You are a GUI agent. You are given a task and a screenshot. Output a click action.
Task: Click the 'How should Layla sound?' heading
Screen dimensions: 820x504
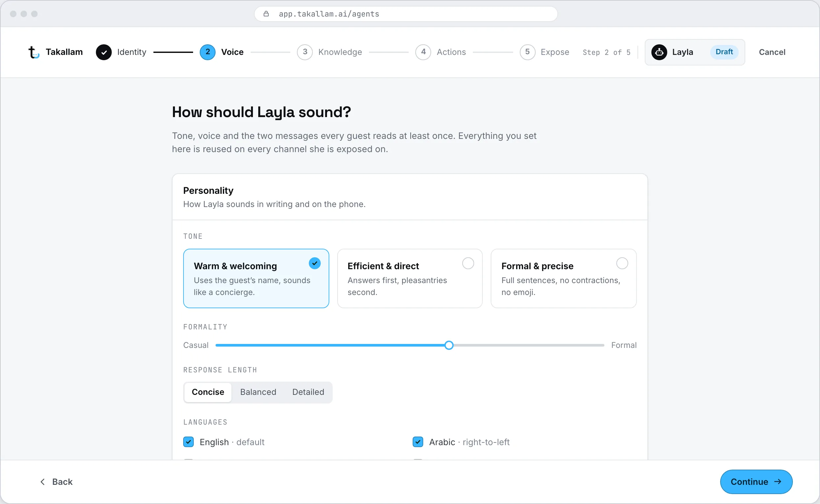click(x=262, y=112)
